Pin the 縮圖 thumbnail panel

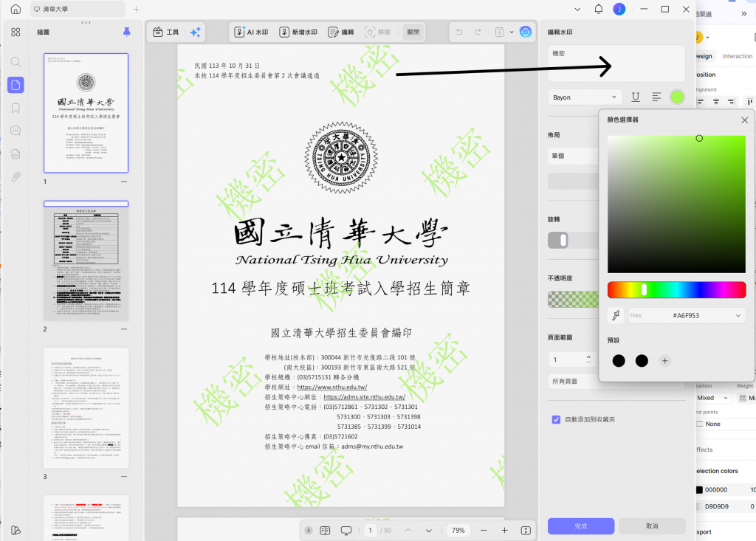tap(127, 32)
